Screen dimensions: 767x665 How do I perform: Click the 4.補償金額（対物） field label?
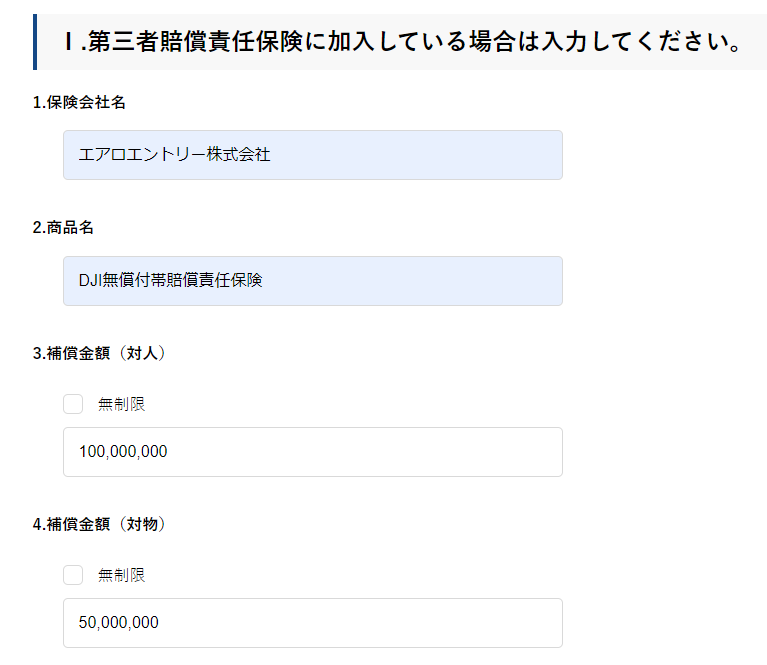[99, 524]
